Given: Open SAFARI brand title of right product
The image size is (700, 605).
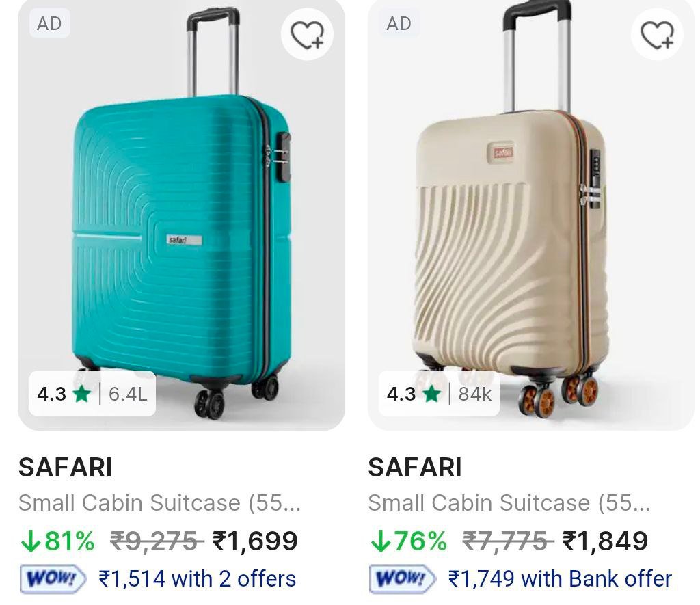Looking at the screenshot, I should pos(415,468).
